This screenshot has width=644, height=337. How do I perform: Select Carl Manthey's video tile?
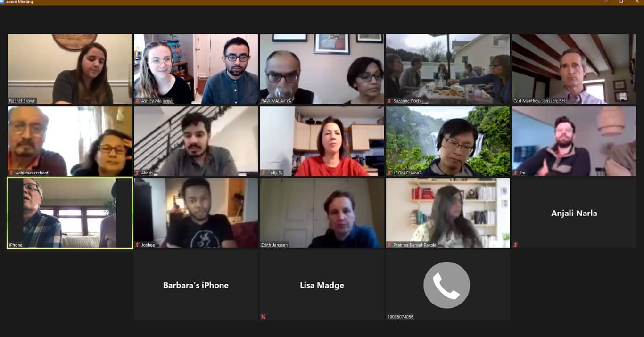(574, 69)
